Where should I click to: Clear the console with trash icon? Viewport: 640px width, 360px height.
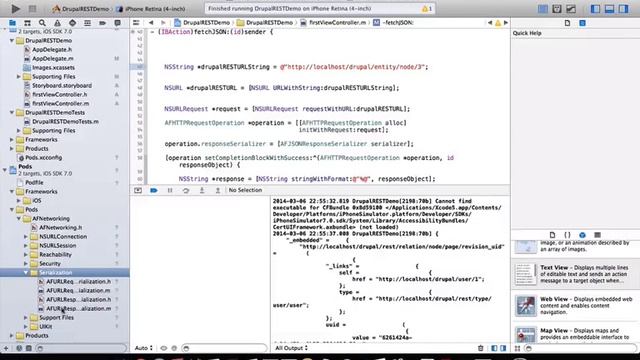480,348
